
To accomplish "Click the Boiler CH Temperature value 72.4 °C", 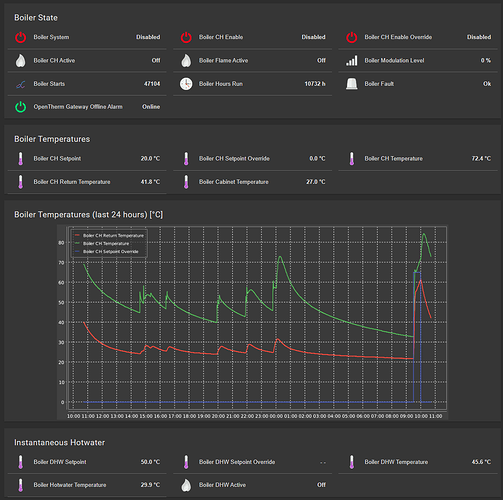I will pyautogui.click(x=481, y=159).
